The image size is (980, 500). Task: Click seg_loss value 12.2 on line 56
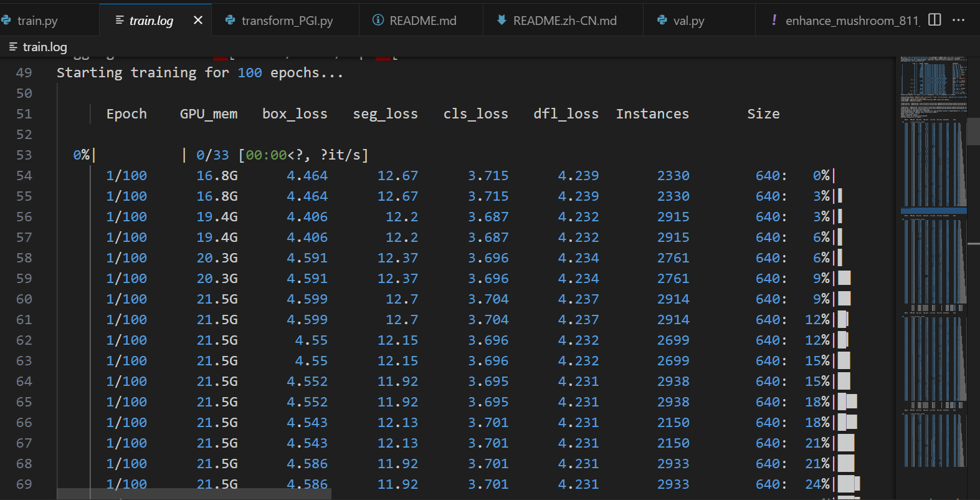402,217
